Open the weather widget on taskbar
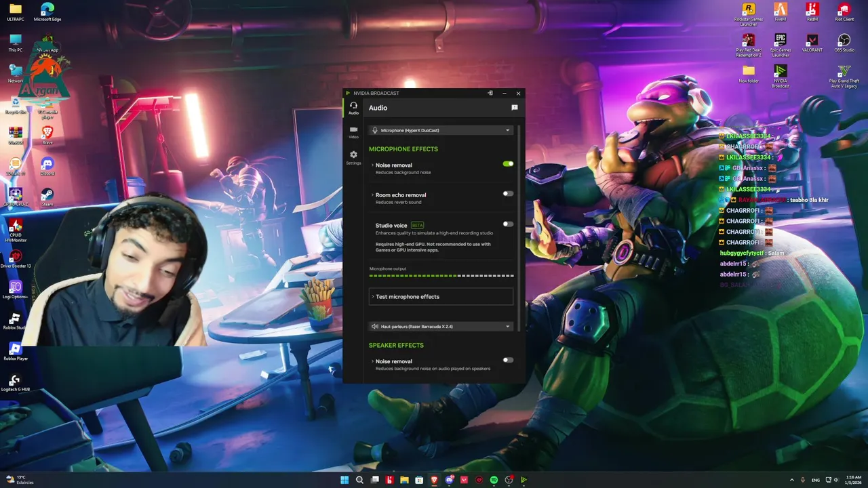 click(19, 480)
